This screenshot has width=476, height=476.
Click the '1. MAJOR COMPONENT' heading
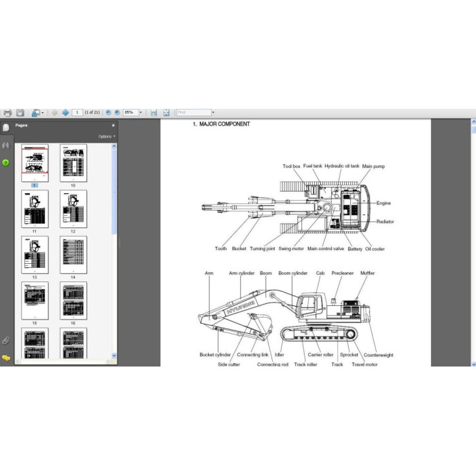[221, 124]
